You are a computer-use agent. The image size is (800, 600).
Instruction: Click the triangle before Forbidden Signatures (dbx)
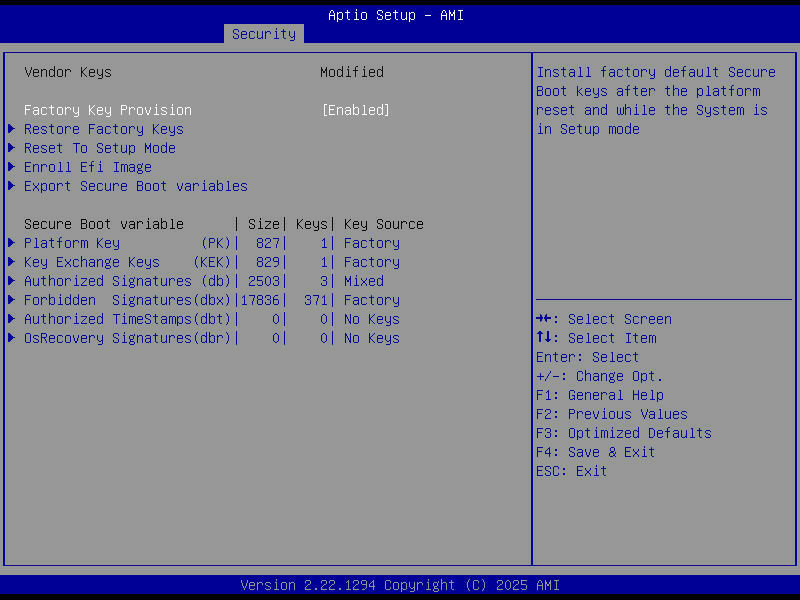pos(11,299)
